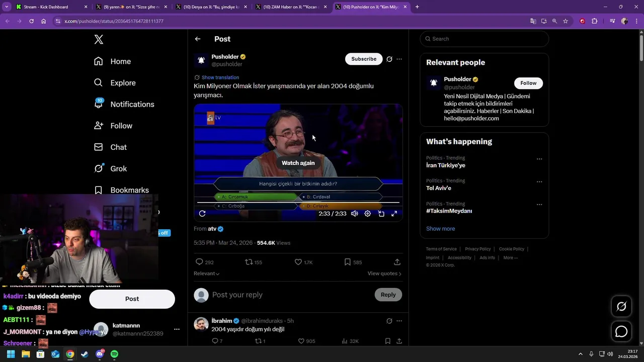Open more options for #TaksimMeydanı trend
644x362 pixels.
pyautogui.click(x=539, y=205)
